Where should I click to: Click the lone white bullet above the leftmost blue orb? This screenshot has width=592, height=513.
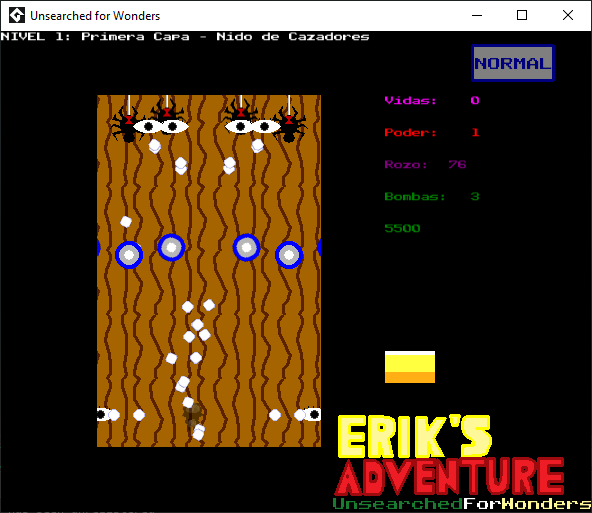click(x=126, y=222)
